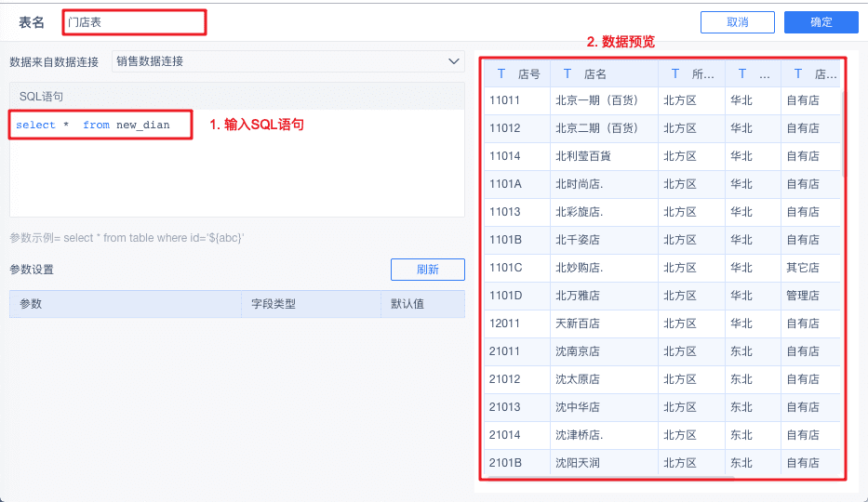Viewport: 868px width, 502px height.
Task: Click the text-type icon on 店号 column
Action: coord(502,73)
